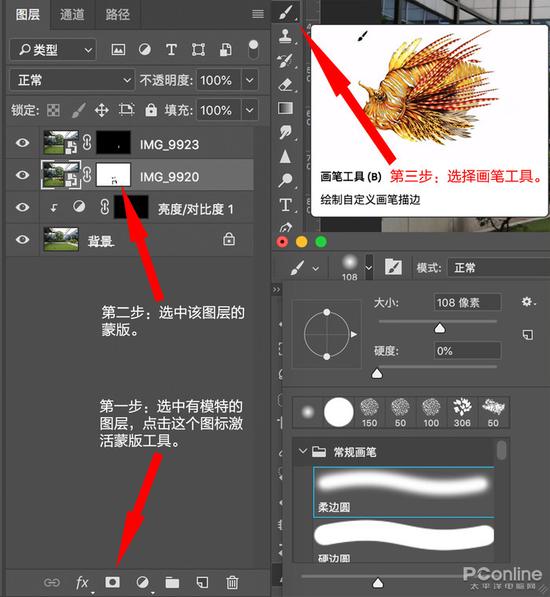Select the Brush tool in the toolbar
Viewport: 550px width, 597px height.
coord(285,13)
